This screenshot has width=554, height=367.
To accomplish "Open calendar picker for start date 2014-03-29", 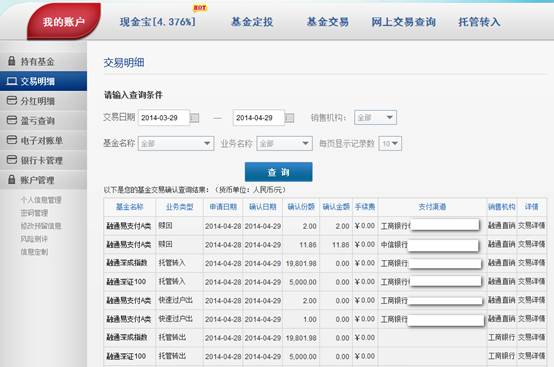I will pyautogui.click(x=195, y=118).
